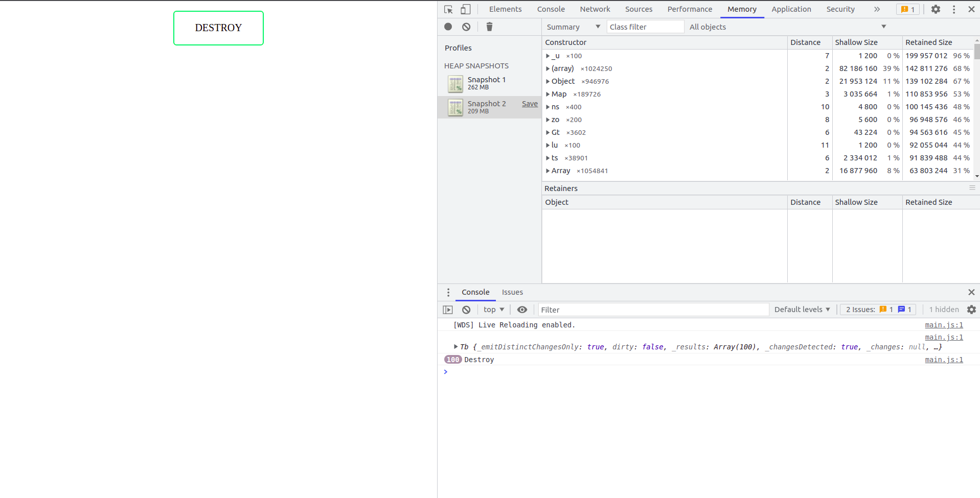Click the issues warning badge in top bar
This screenshot has height=498, width=980.
[908, 9]
